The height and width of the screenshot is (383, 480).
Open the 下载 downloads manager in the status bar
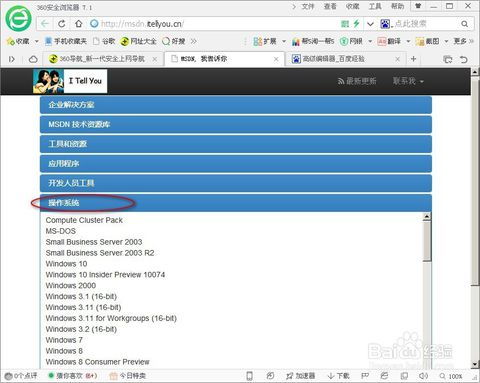[339, 376]
